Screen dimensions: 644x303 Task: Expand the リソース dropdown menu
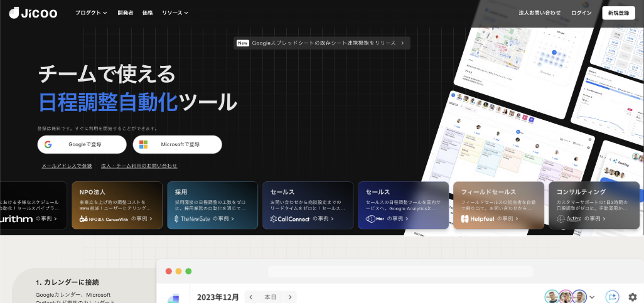coord(175,13)
